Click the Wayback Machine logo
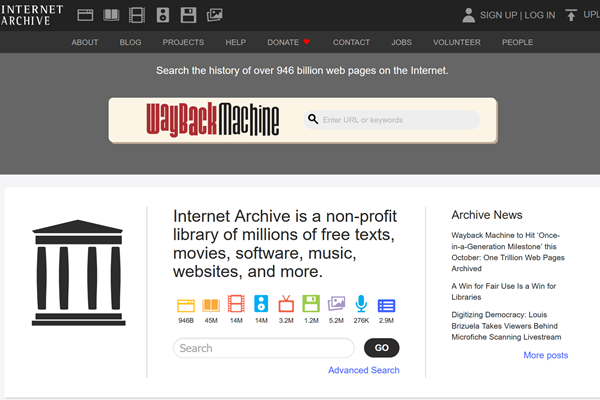This screenshot has width=600, height=400. click(x=212, y=119)
